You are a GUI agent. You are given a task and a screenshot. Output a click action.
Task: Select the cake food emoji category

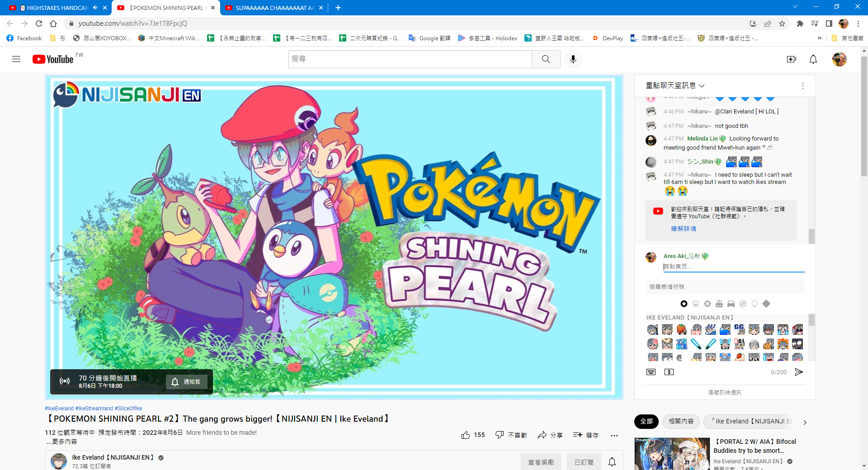coord(719,304)
